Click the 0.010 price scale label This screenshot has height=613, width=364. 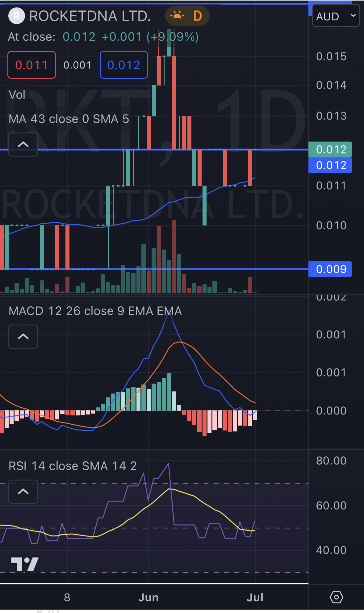[331, 225]
